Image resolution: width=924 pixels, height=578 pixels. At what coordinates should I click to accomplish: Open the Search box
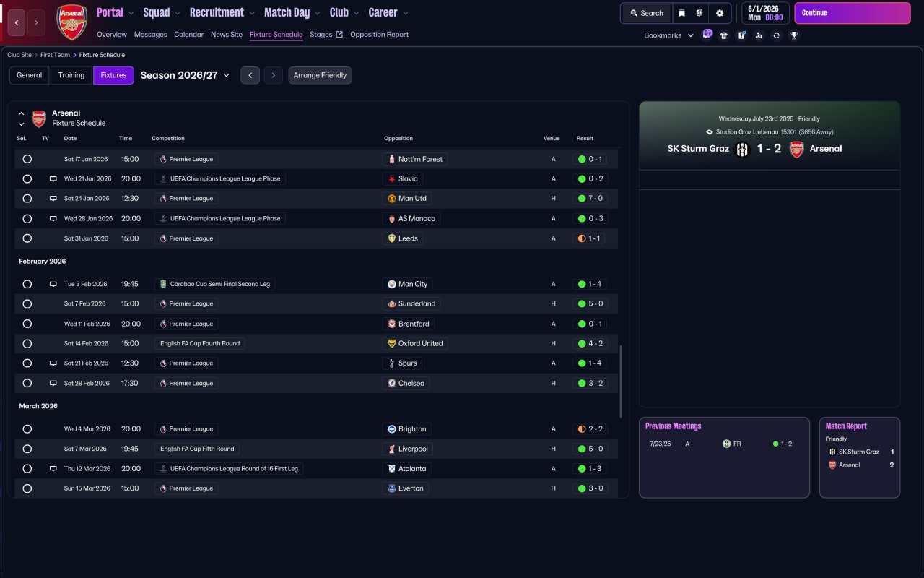(x=646, y=13)
